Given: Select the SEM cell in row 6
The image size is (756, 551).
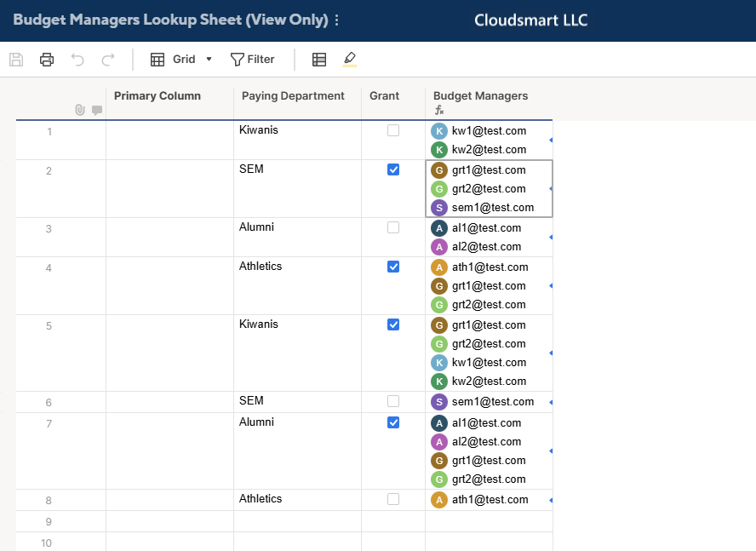Looking at the screenshot, I should 297,402.
